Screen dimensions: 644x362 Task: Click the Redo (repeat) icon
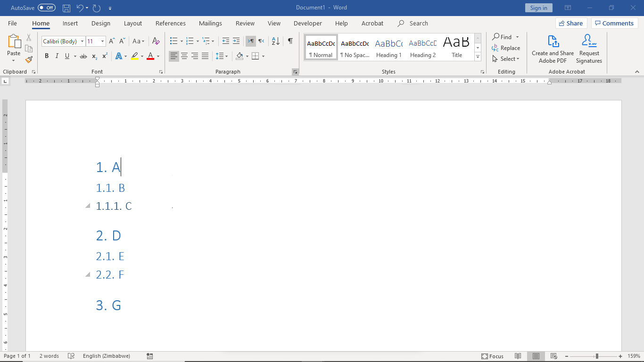(97, 8)
